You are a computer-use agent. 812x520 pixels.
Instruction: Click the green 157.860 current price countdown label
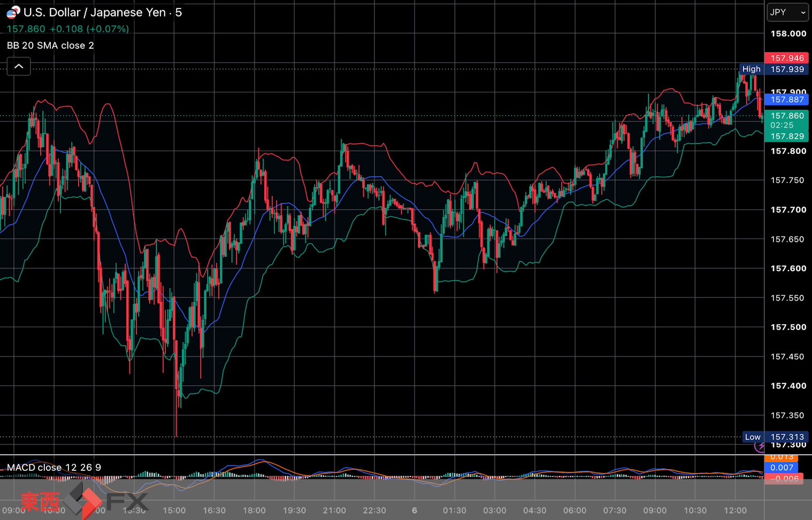[786, 120]
